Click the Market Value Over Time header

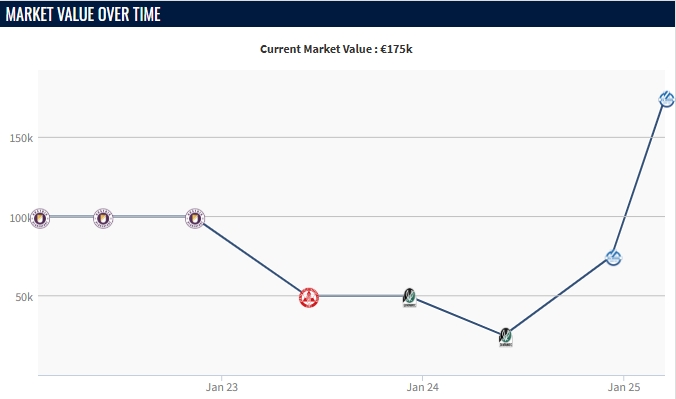pos(83,14)
